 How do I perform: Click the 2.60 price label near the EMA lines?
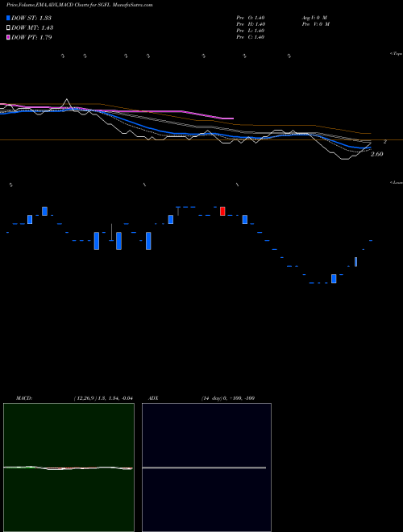tap(377, 155)
